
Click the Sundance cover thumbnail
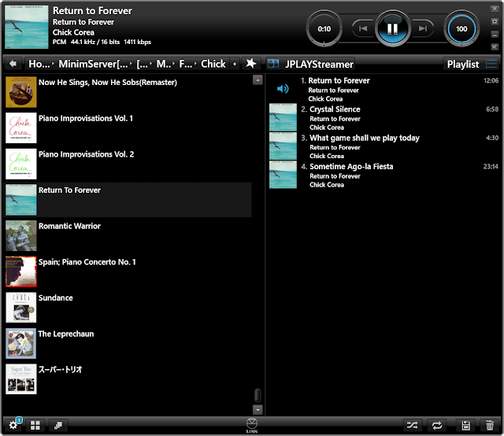21,308
